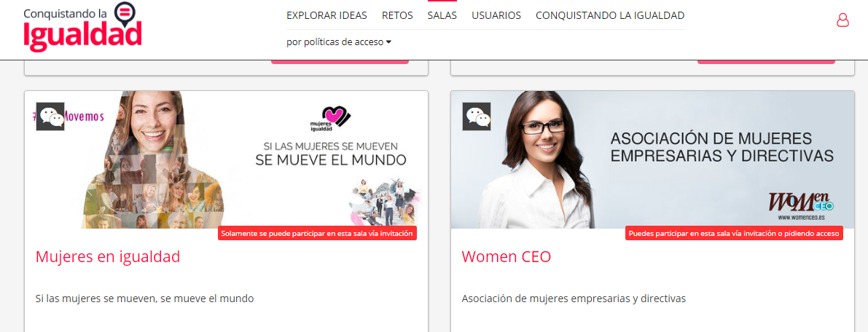
Task: Open the Mujeres en igualdad banner image
Action: click(x=226, y=159)
